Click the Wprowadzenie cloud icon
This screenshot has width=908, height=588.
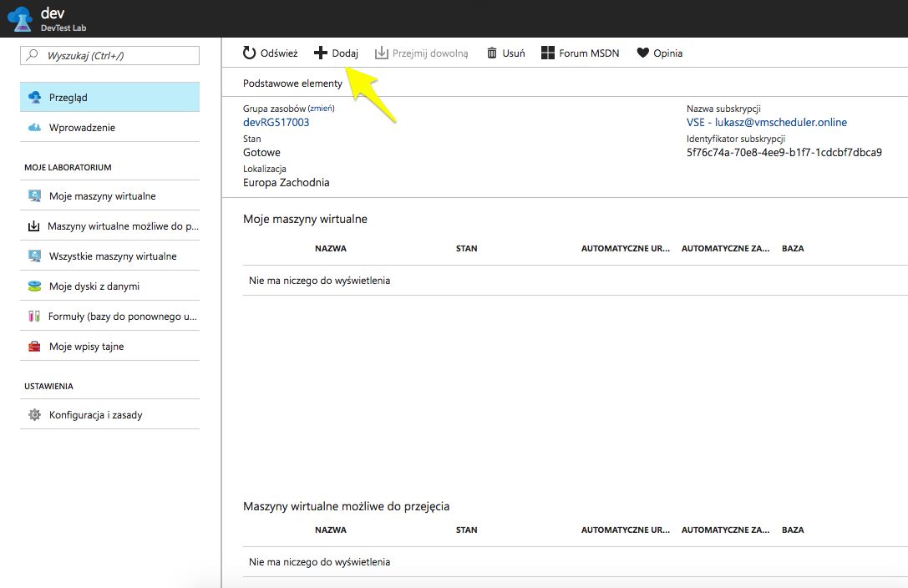tap(35, 127)
